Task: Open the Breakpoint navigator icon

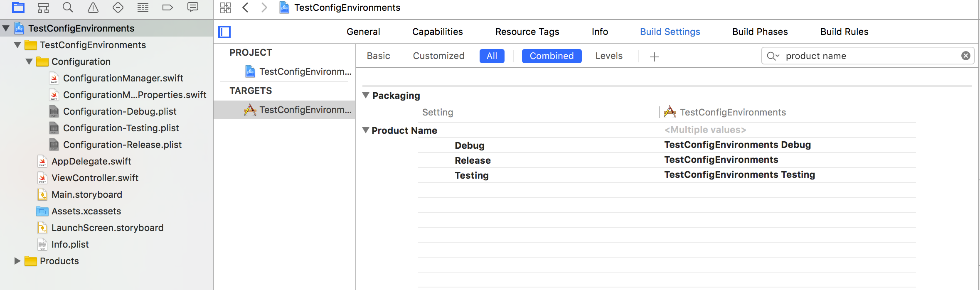Action: coord(168,7)
